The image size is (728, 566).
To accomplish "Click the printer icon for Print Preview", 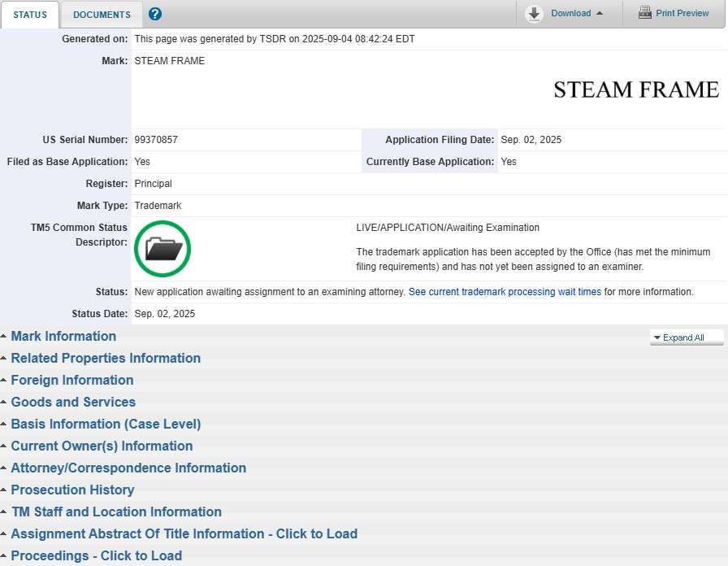I will [x=645, y=13].
